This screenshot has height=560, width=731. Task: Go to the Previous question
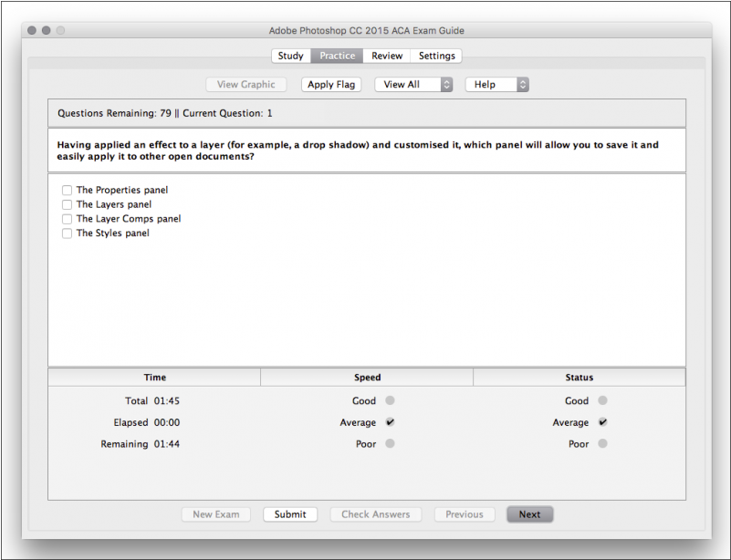(465, 514)
